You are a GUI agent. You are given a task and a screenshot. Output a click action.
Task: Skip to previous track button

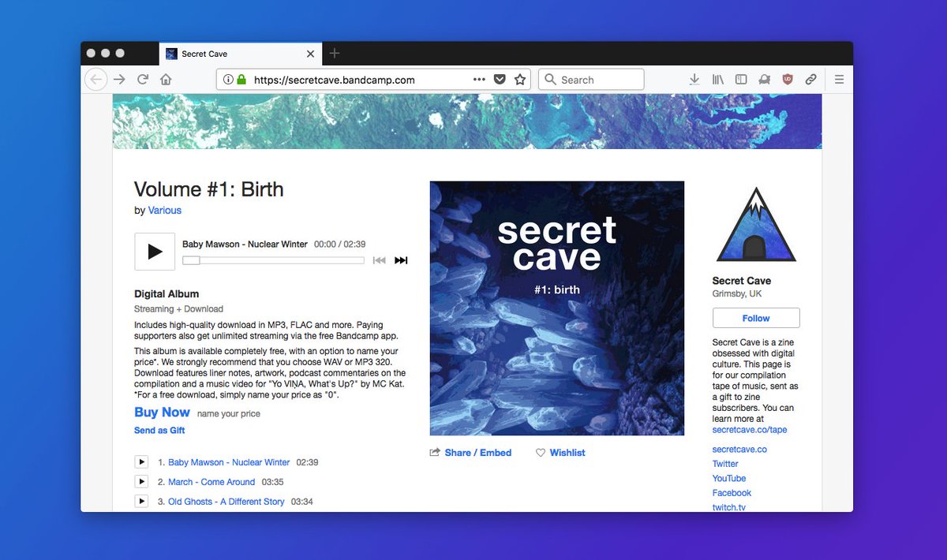380,260
